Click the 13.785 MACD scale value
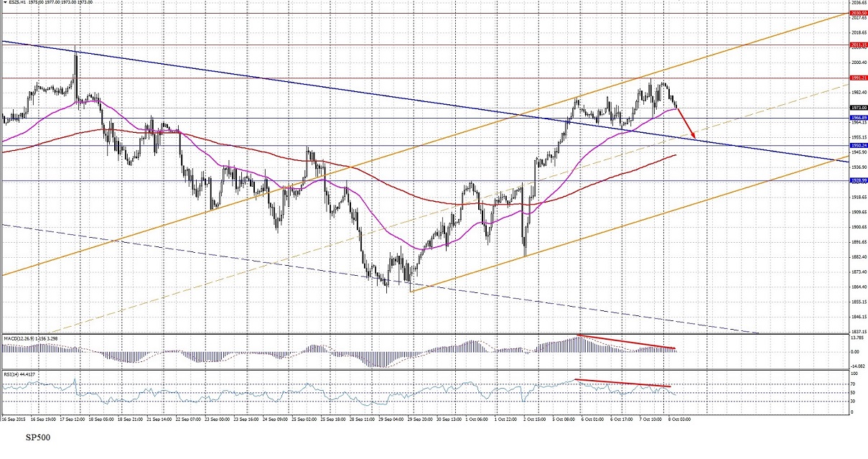The image size is (868, 459). [x=859, y=337]
